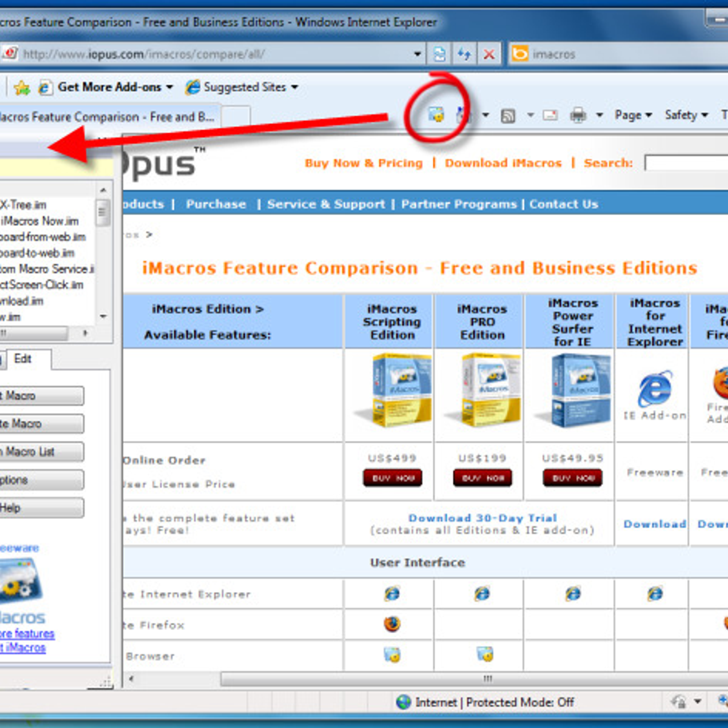Select X-Tree.iim in macro list
728x728 pixels.
click(23, 204)
